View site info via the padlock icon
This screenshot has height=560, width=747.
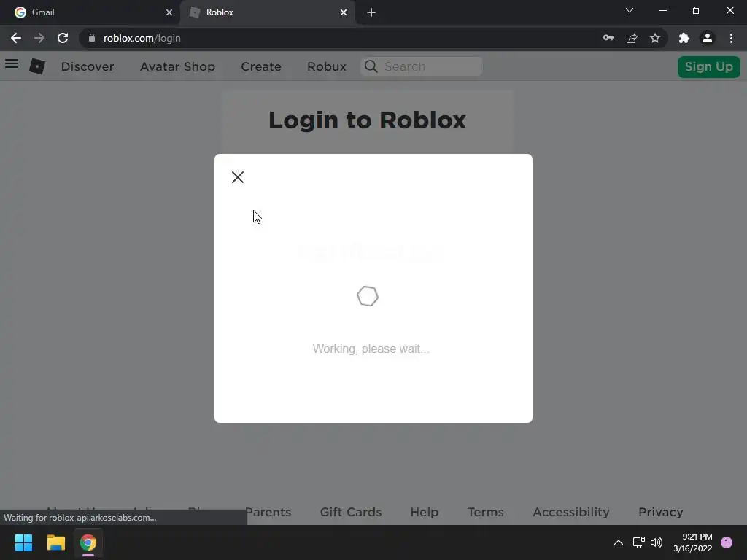point(92,38)
